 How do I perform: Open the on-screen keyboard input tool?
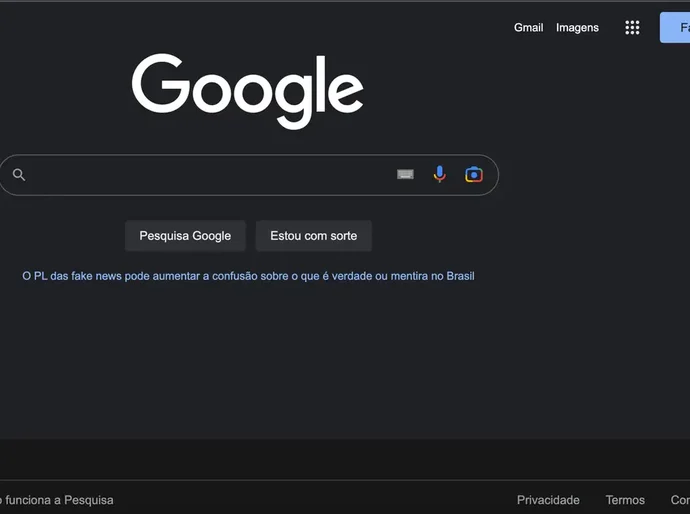coord(405,175)
